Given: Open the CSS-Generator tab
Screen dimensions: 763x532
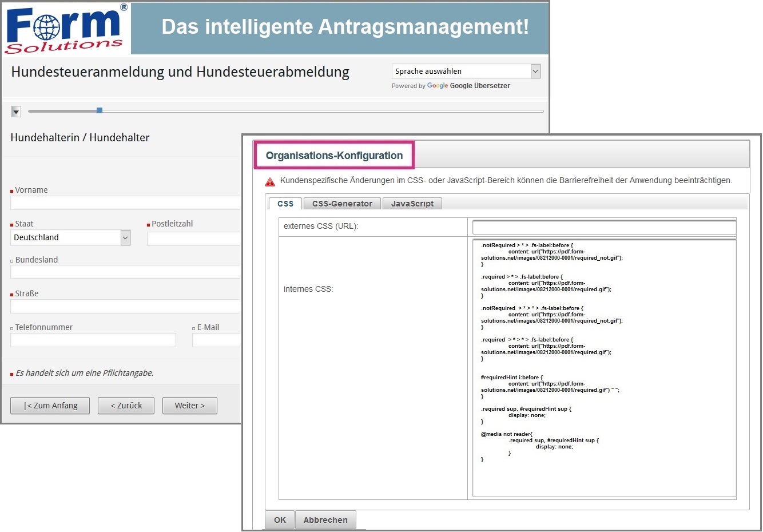Looking at the screenshot, I should (342, 204).
